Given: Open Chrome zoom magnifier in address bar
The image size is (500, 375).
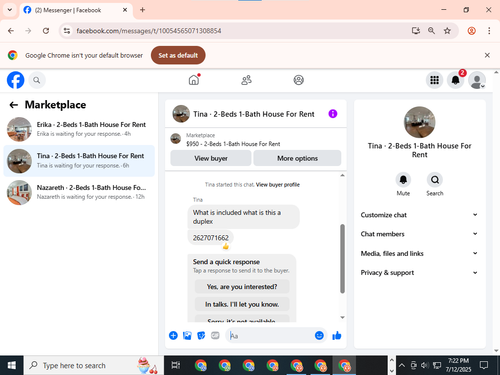Looking at the screenshot, I should 431,31.
